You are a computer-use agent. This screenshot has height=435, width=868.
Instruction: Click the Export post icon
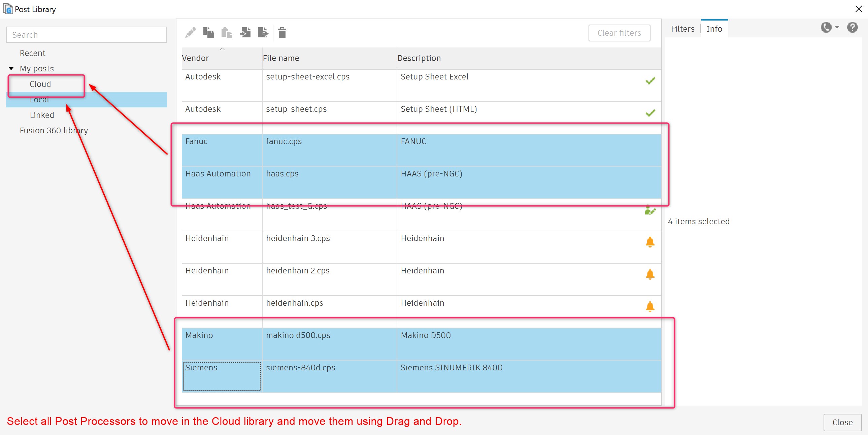coord(263,33)
